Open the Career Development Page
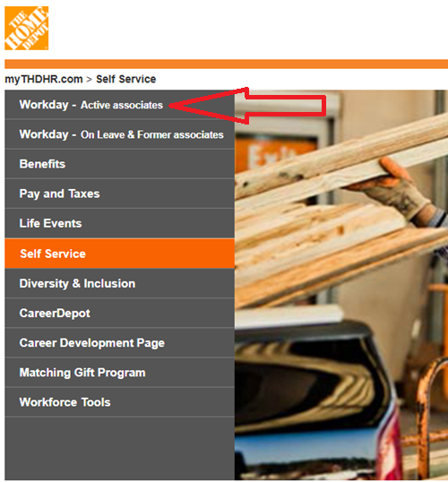The image size is (448, 482). 119,343
